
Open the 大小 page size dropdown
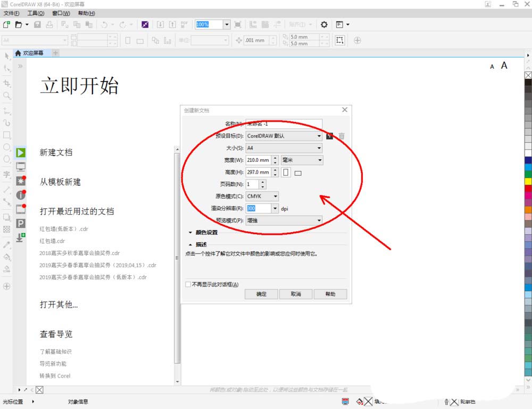click(x=284, y=148)
